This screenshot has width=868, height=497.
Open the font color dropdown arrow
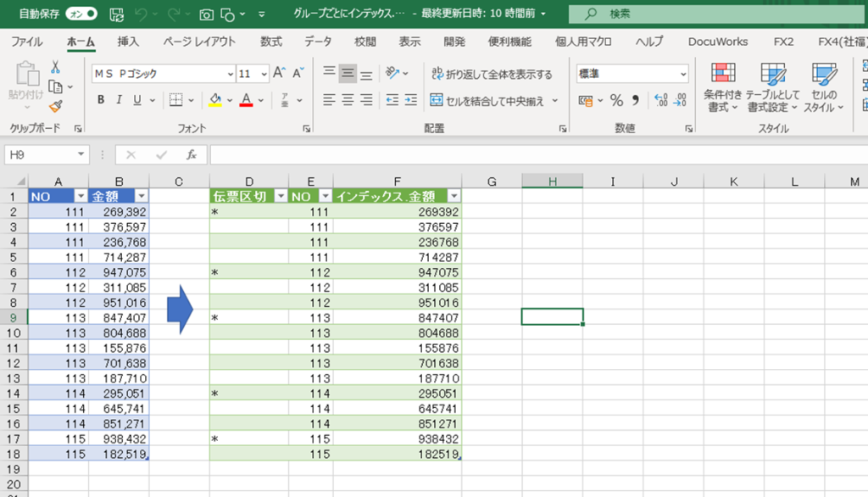click(x=261, y=100)
